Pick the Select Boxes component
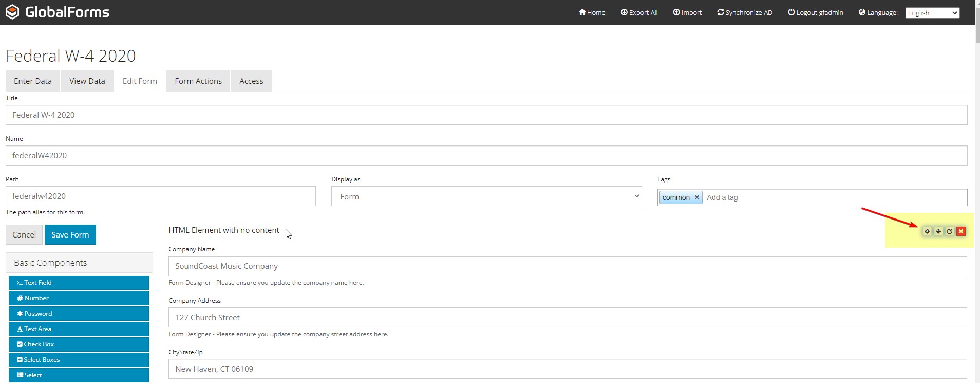The width and height of the screenshot is (980, 383). (x=79, y=360)
